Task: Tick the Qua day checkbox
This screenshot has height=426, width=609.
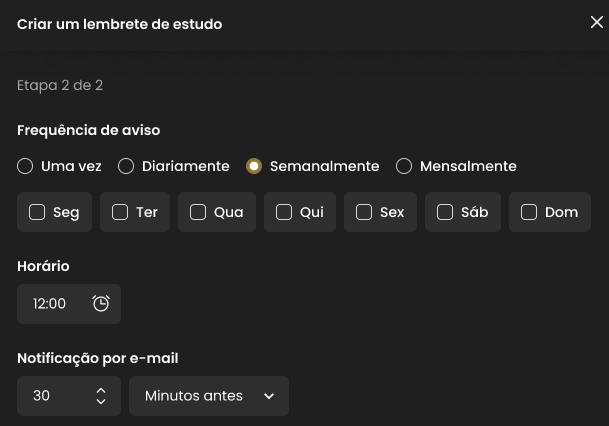Action: coord(198,212)
